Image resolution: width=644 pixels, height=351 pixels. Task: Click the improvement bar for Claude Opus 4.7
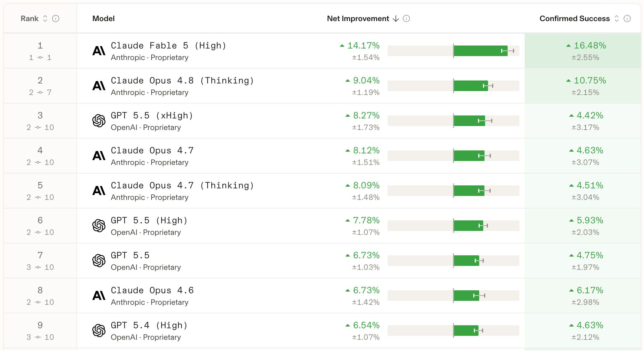pyautogui.click(x=469, y=156)
